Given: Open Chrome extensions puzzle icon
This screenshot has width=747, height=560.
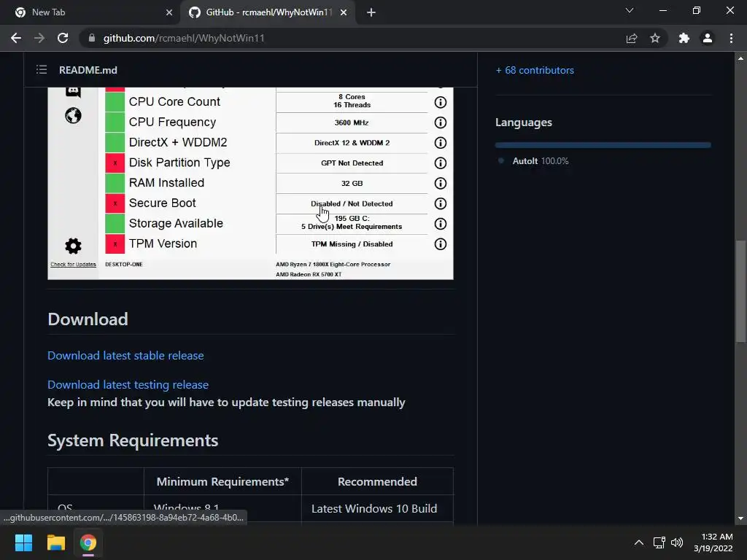Looking at the screenshot, I should point(684,38).
